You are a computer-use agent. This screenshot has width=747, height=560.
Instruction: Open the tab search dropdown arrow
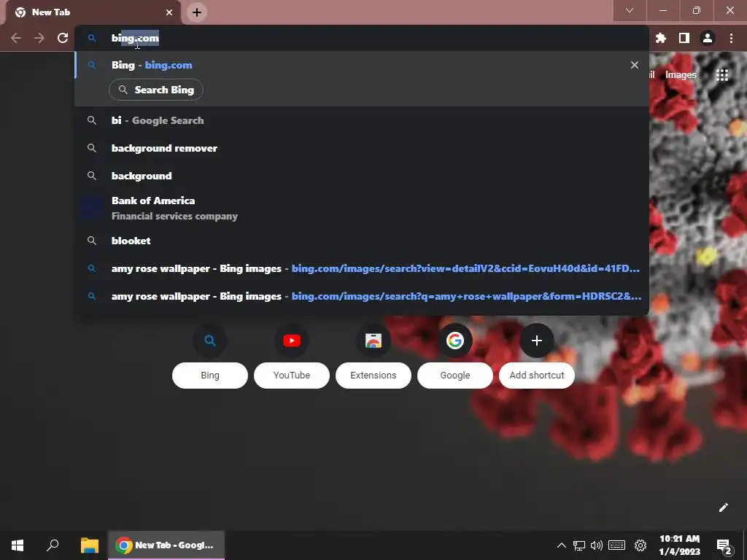pyautogui.click(x=630, y=10)
